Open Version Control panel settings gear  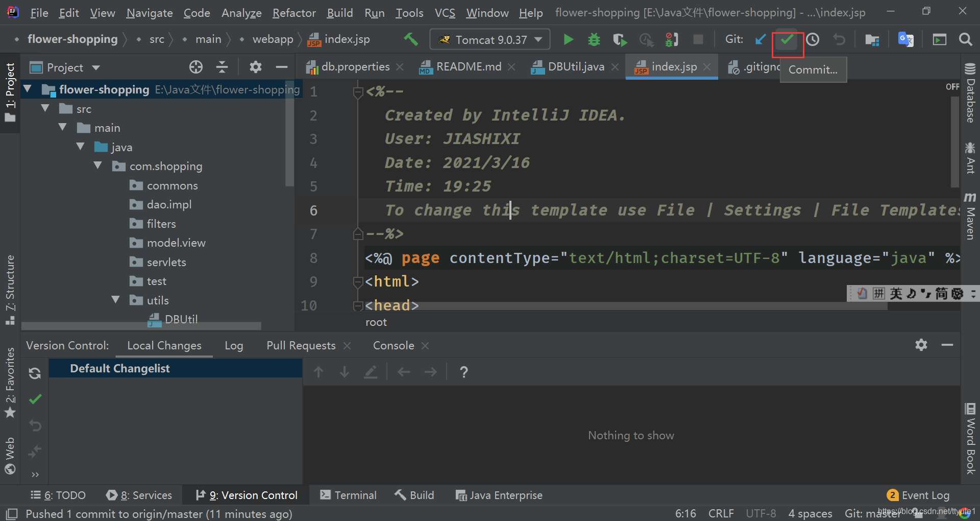[x=921, y=345]
